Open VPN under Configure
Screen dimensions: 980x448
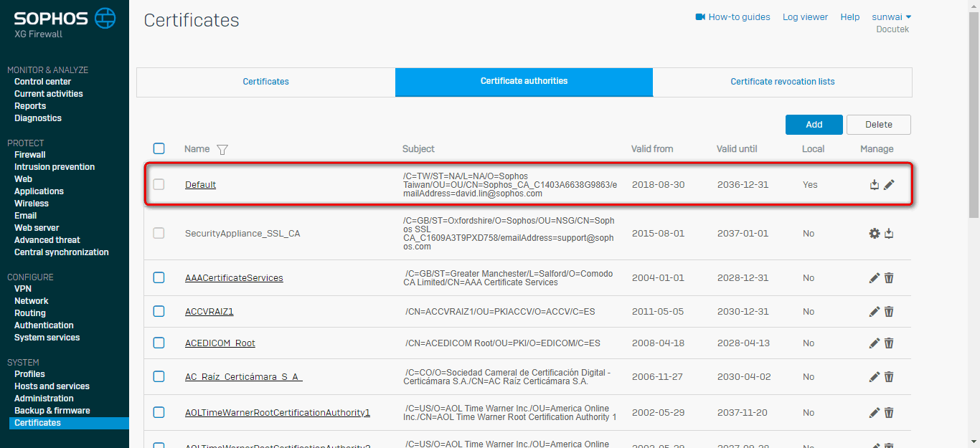coord(23,289)
